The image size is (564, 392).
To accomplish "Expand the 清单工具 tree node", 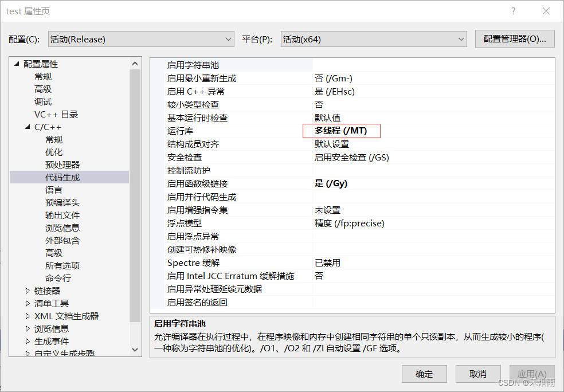I will (27, 303).
